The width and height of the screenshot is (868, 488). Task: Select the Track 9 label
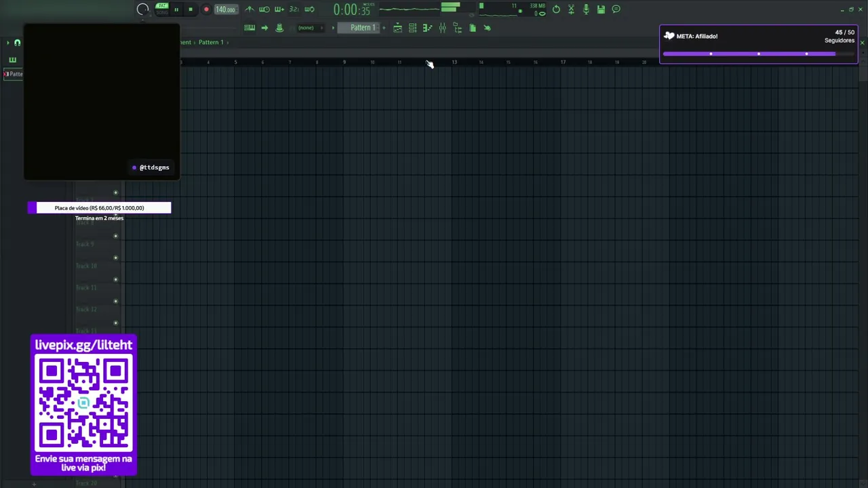(84, 244)
